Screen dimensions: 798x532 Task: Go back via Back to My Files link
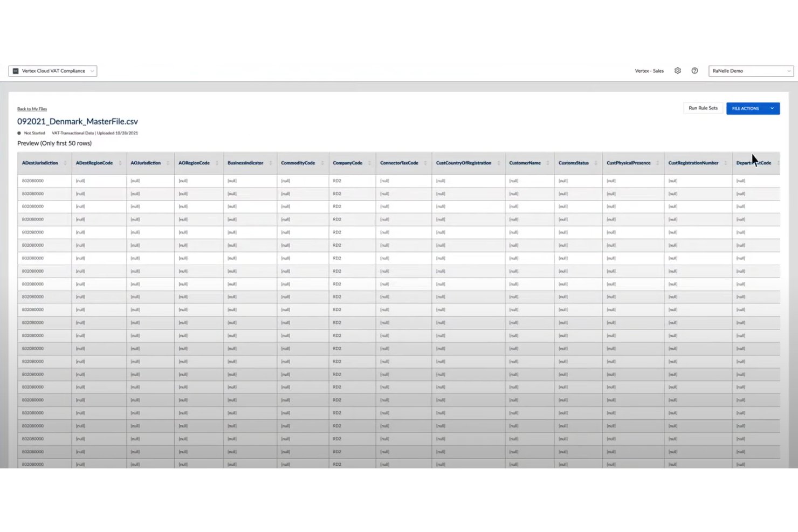point(32,109)
